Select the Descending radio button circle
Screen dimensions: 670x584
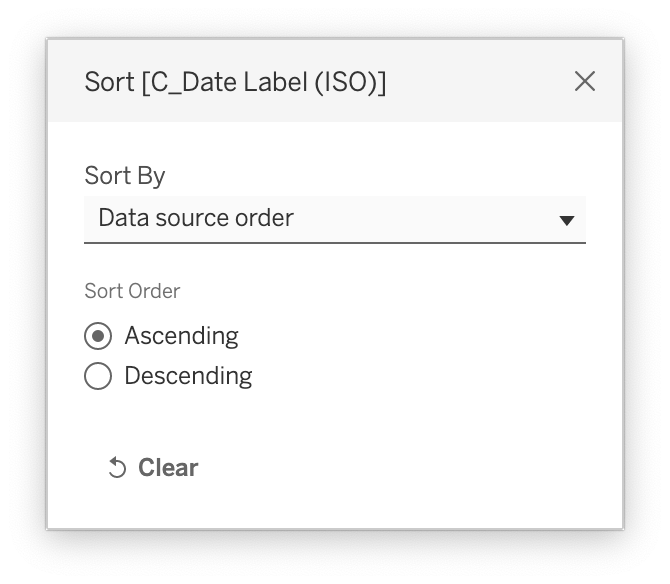[98, 376]
